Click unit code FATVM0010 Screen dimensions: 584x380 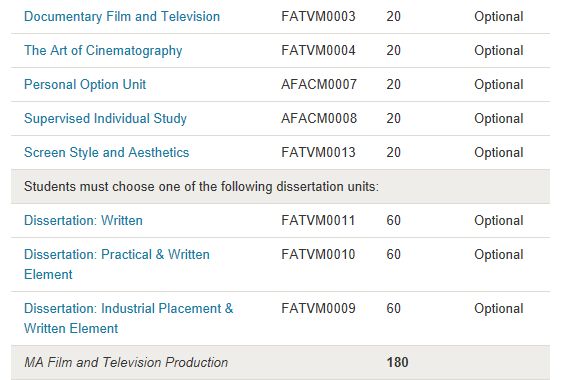(x=318, y=254)
